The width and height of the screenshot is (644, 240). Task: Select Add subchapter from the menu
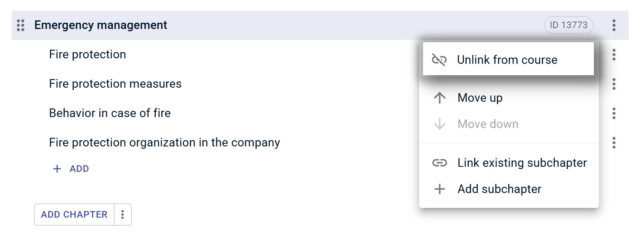pyautogui.click(x=499, y=189)
